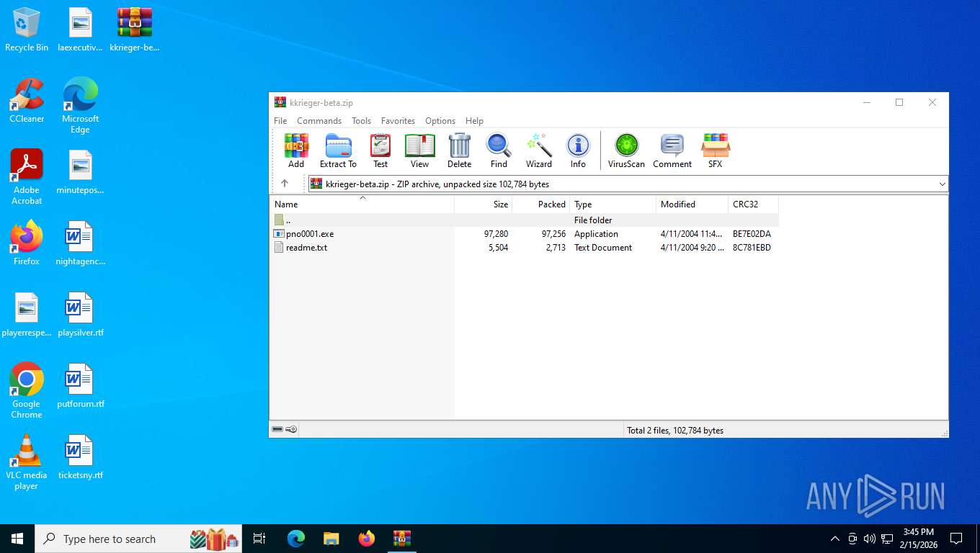Click the Add toolbar icon in WinRAR

point(296,150)
